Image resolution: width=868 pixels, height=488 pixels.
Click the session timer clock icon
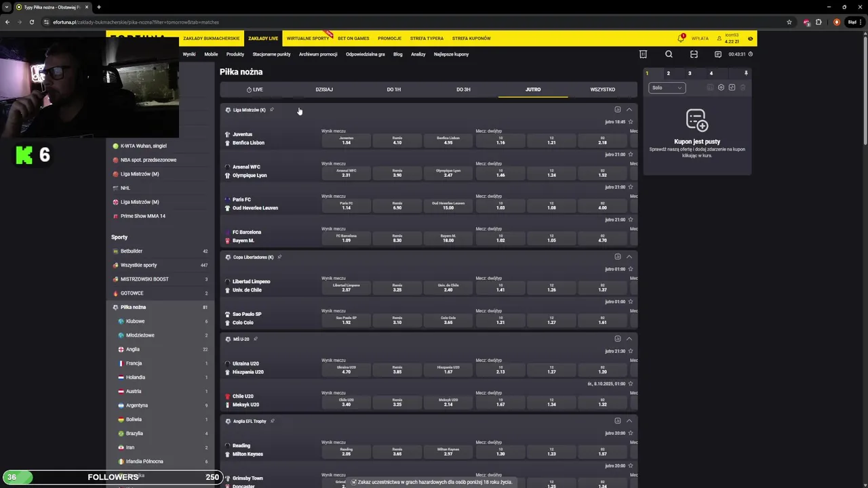pos(750,54)
